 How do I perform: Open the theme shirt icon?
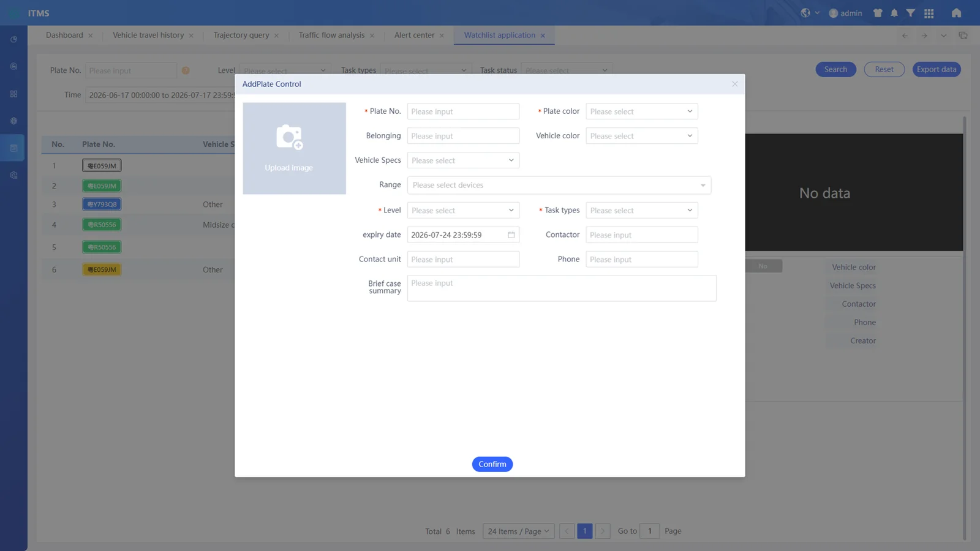point(878,13)
